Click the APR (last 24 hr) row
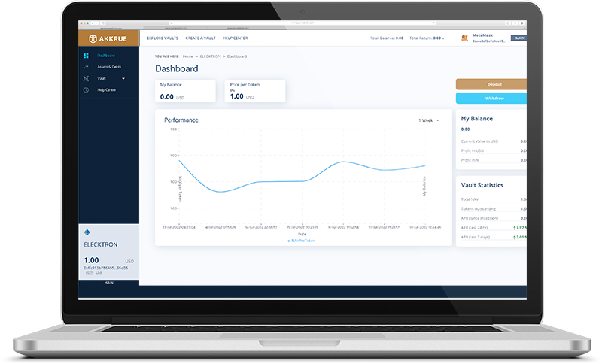Viewport: 602px width, 364px height. 494,228
